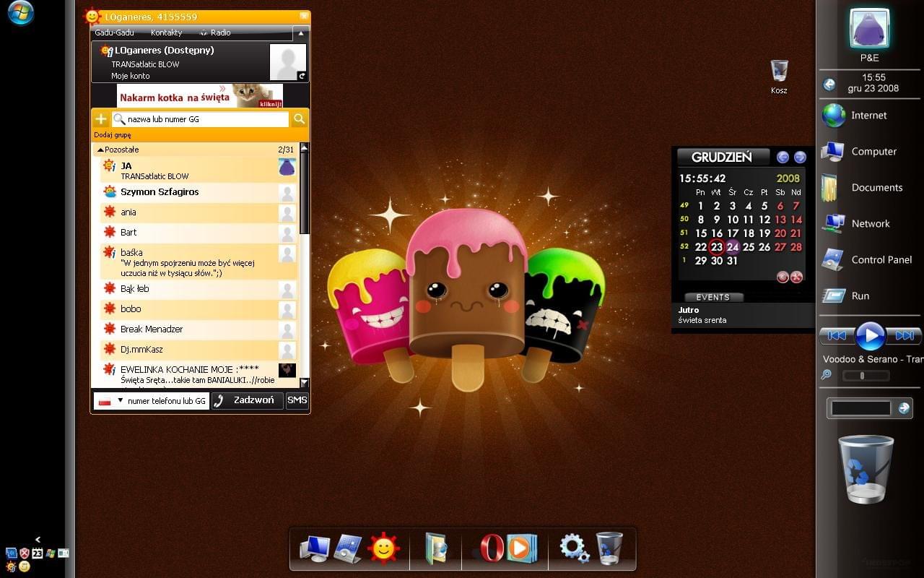The width and height of the screenshot is (924, 578).
Task: Click the previous track button in sidebar player
Action: pyautogui.click(x=837, y=336)
